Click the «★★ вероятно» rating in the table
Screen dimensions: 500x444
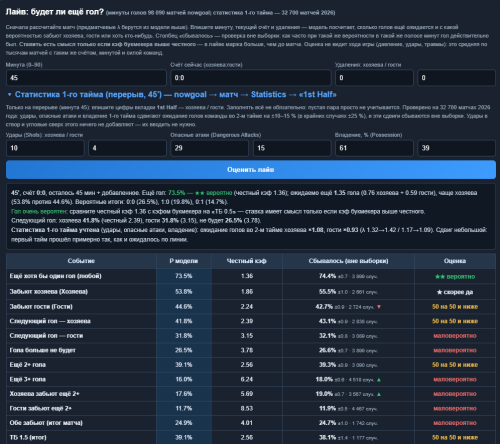(455, 276)
